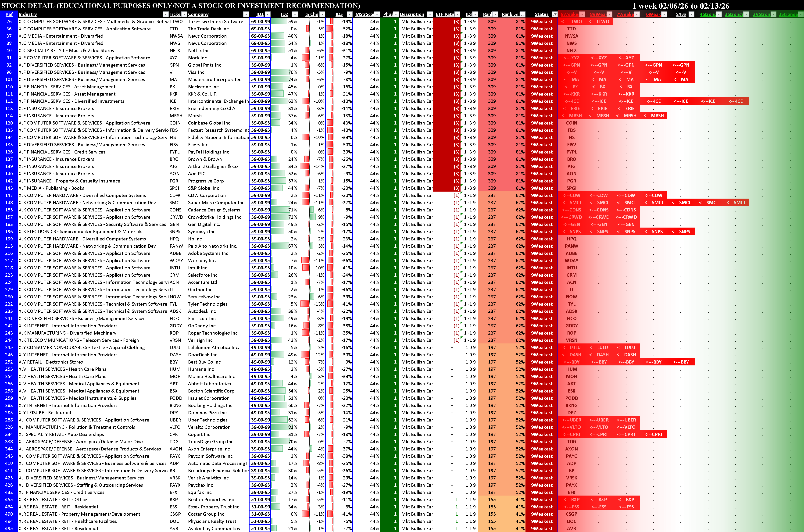
Task: Select the 1 week date range title cell
Action: [681, 6]
